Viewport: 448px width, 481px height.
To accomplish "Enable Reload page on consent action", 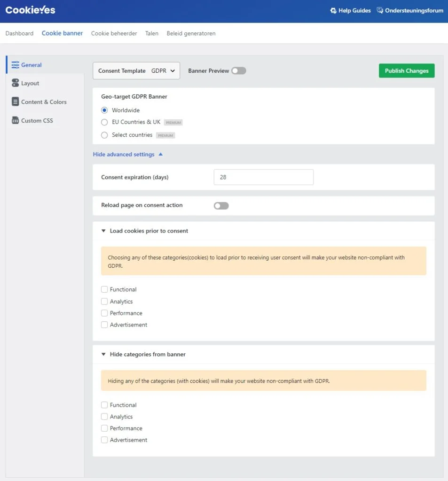I will [221, 206].
